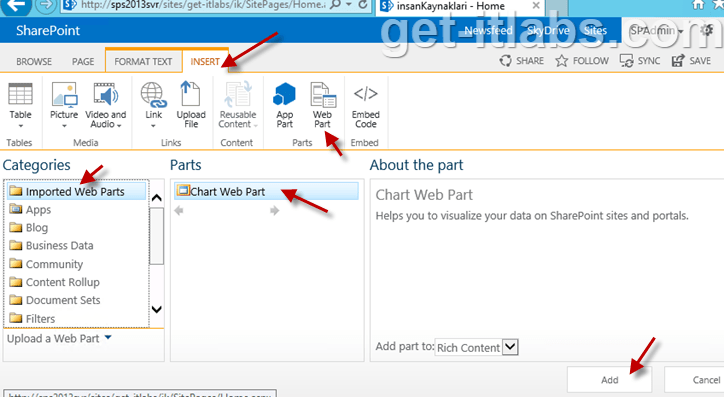This screenshot has width=725, height=400.
Task: Click the Categories scroll up arrow
Action: (x=157, y=198)
